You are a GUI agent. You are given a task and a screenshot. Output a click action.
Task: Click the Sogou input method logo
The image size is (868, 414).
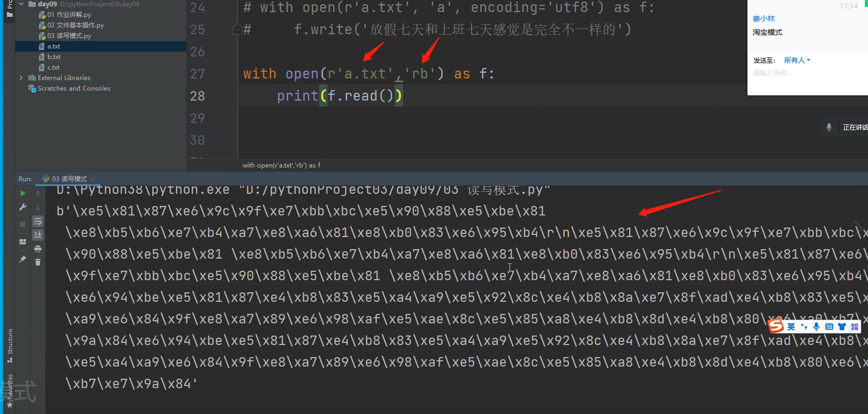(x=776, y=327)
